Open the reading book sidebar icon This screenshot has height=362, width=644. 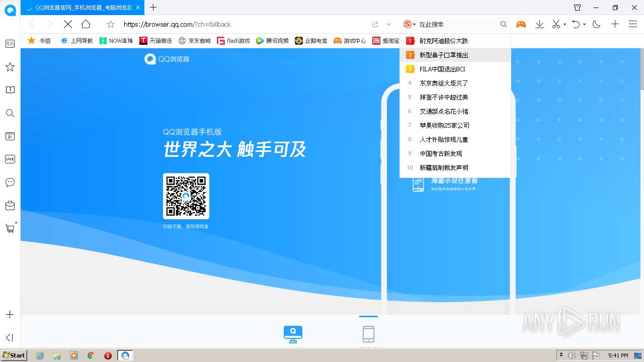tap(10, 90)
